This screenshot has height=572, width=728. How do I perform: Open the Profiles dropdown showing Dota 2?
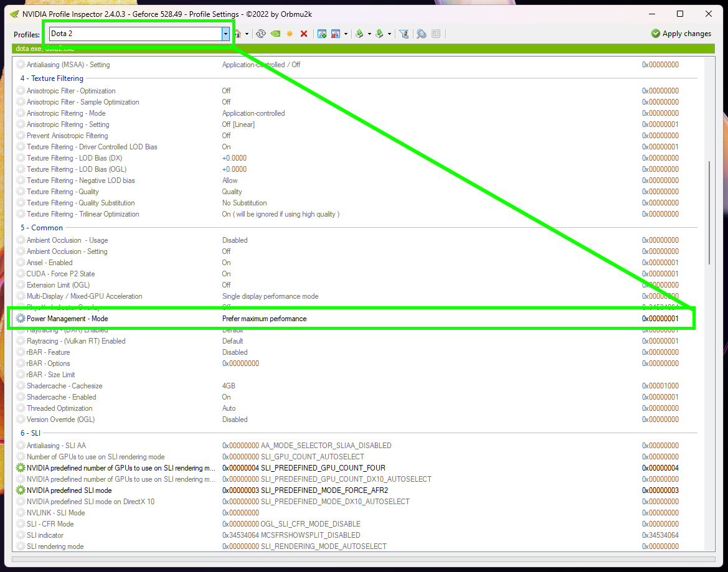225,34
